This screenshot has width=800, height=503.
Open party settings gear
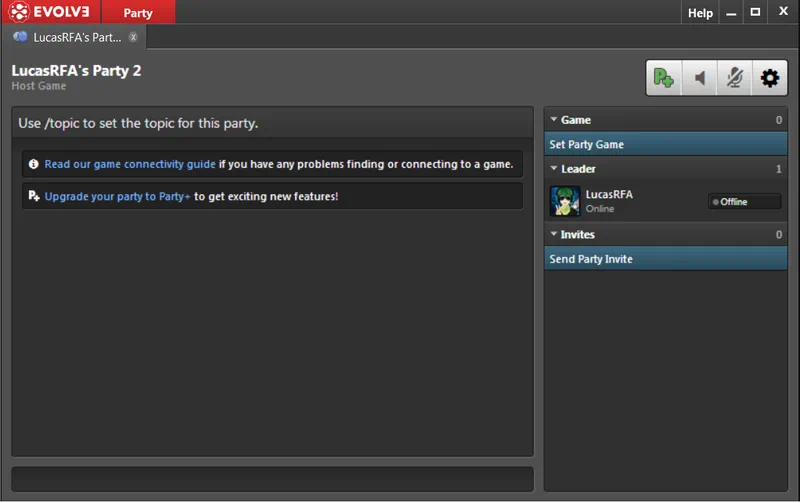(769, 78)
